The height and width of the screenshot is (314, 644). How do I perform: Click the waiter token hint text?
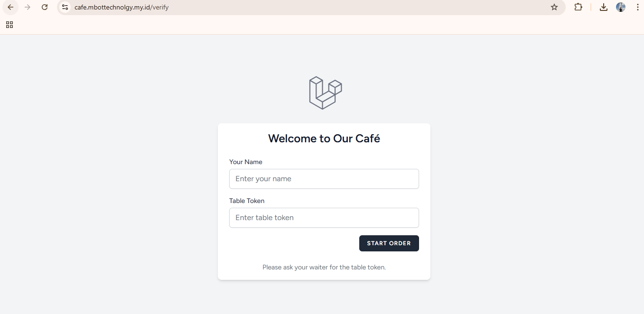point(324,267)
